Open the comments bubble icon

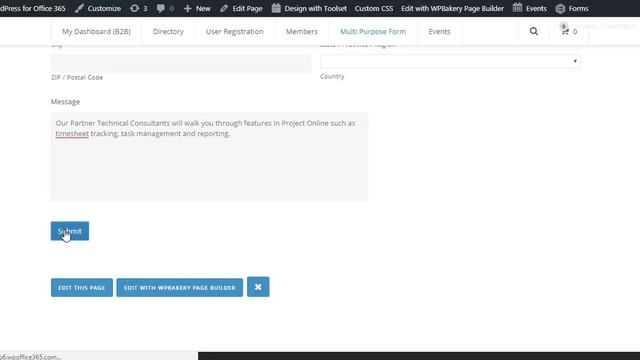coord(161,8)
